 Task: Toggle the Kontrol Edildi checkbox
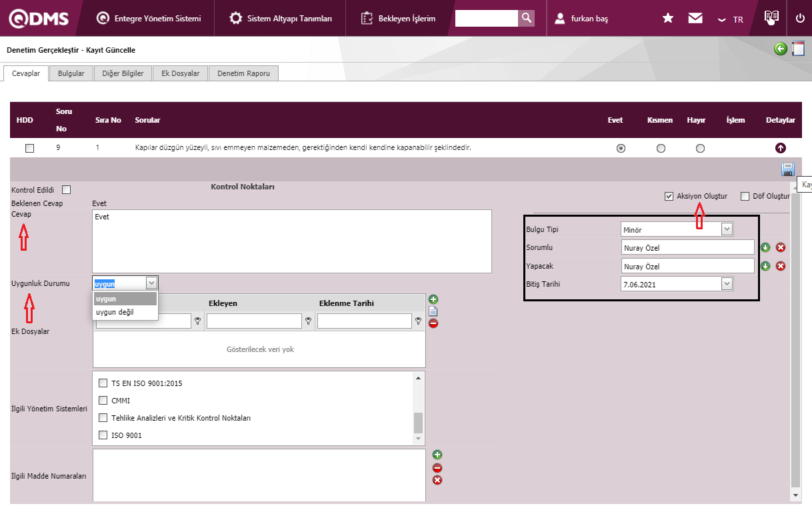tap(66, 190)
